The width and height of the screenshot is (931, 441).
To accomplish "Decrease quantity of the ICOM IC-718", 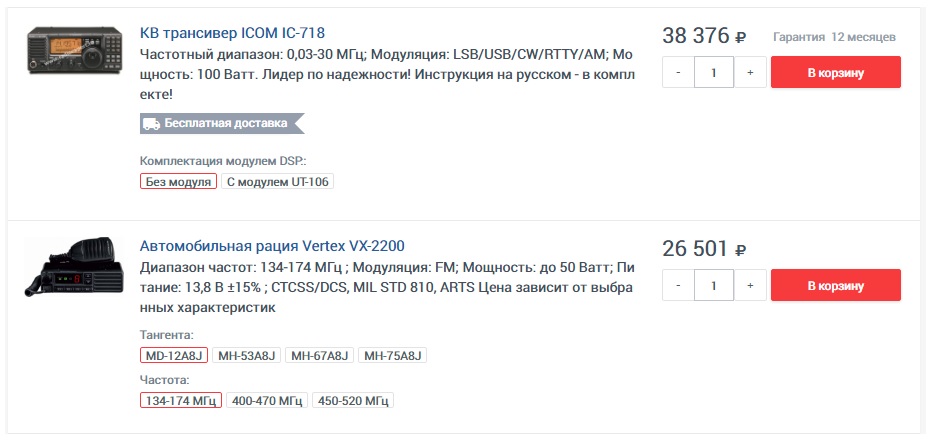I will click(678, 72).
